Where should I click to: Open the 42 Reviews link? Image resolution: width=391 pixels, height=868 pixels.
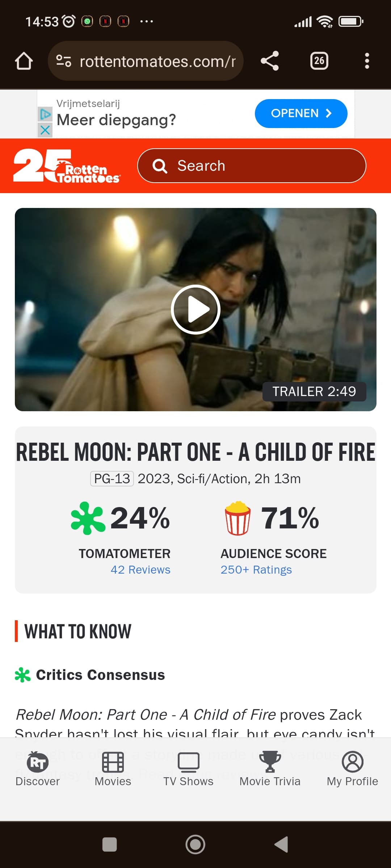point(140,570)
